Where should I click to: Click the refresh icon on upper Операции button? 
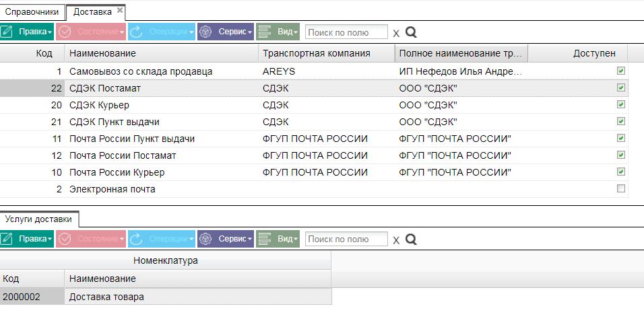tap(136, 32)
